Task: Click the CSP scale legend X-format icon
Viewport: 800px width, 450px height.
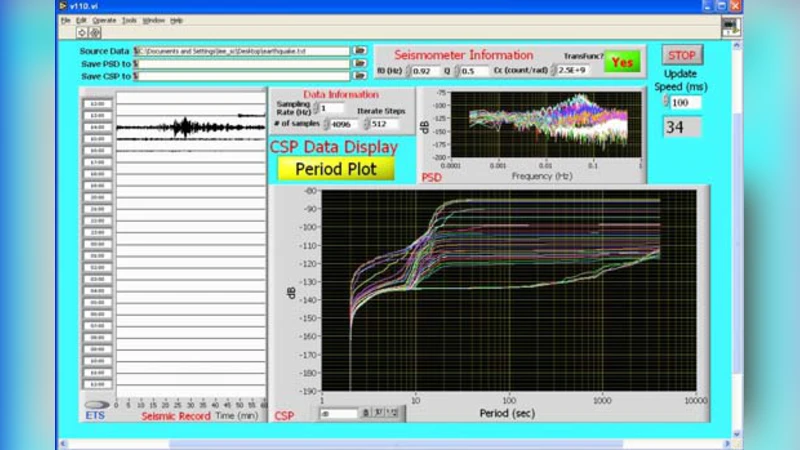Action: 379,412
